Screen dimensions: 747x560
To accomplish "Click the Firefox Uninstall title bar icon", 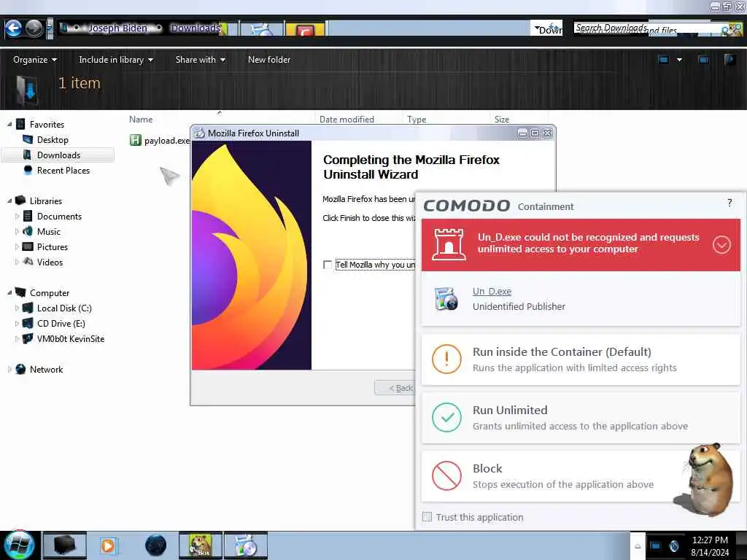I will (x=199, y=133).
